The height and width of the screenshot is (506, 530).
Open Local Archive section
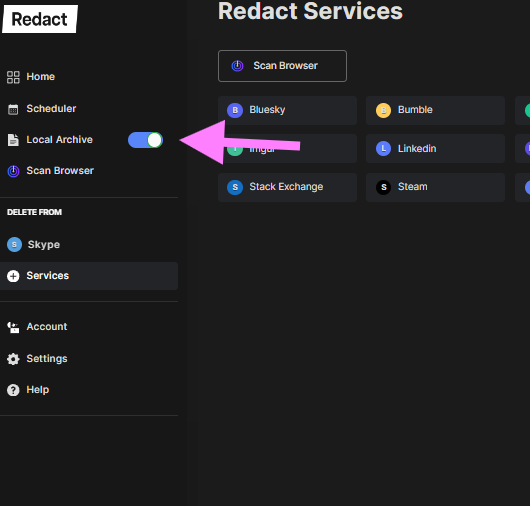pyautogui.click(x=59, y=140)
